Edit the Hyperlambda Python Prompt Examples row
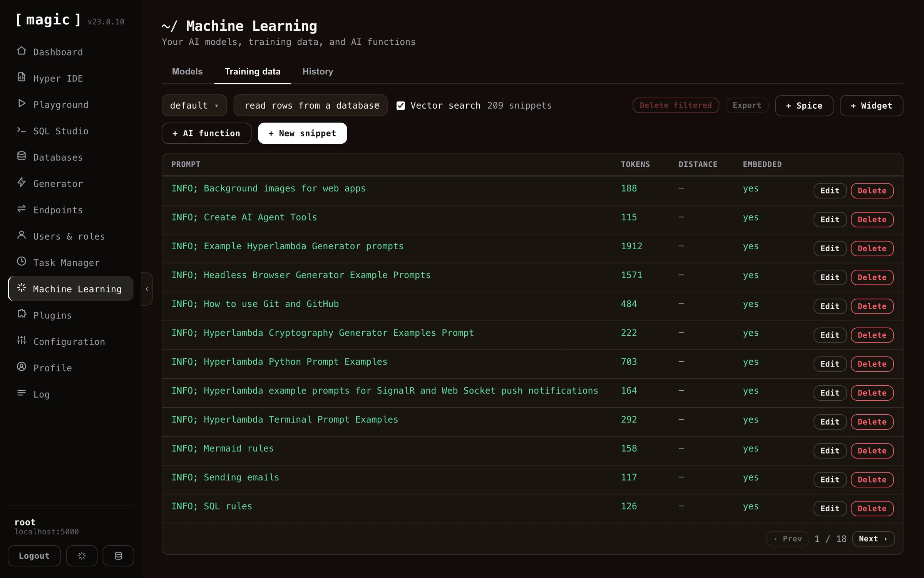Screen dimensions: 924x578 click(830, 364)
